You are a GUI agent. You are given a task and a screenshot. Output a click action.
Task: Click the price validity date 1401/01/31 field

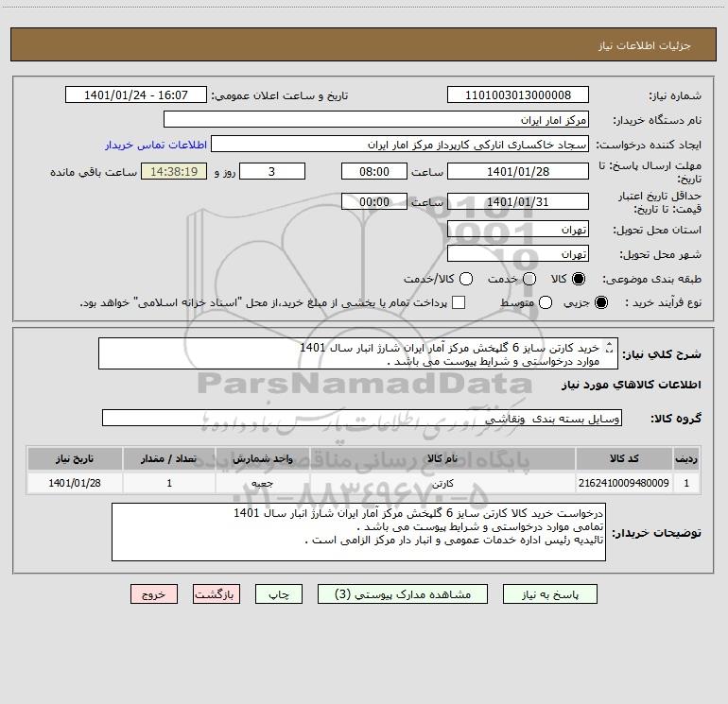pos(518,202)
